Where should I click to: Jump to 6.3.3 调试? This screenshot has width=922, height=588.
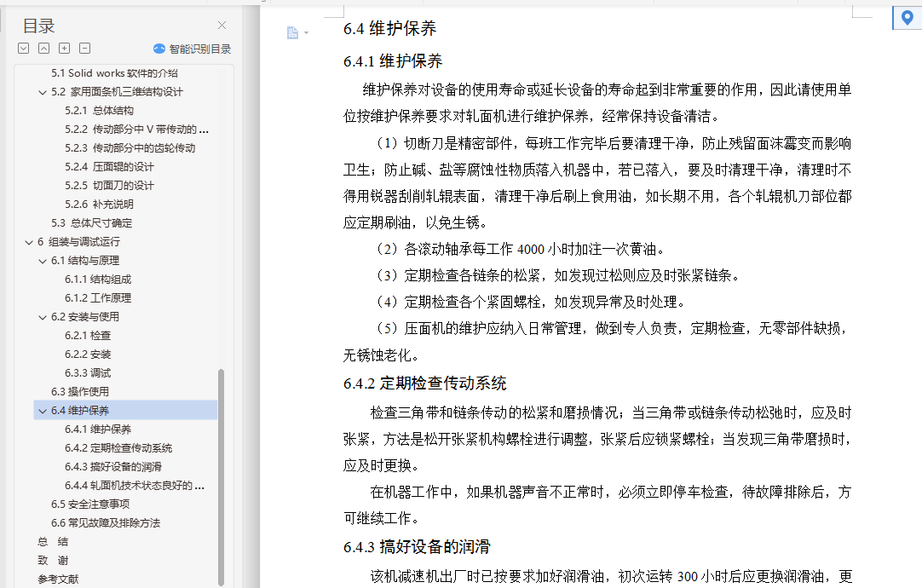(x=88, y=373)
